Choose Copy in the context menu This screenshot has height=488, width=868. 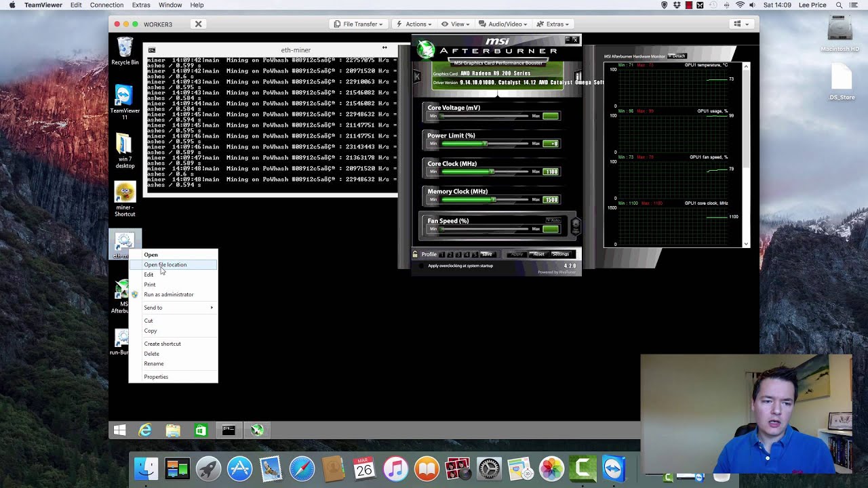point(174,331)
